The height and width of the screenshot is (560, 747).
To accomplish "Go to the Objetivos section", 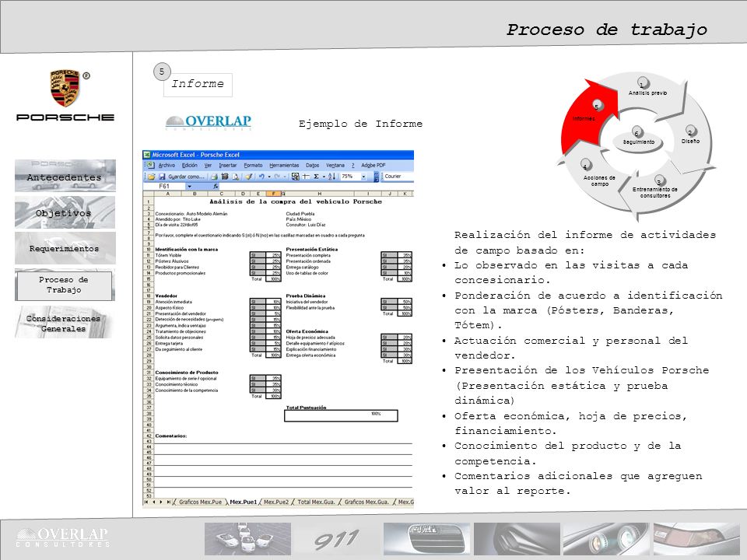I will tap(65, 212).
